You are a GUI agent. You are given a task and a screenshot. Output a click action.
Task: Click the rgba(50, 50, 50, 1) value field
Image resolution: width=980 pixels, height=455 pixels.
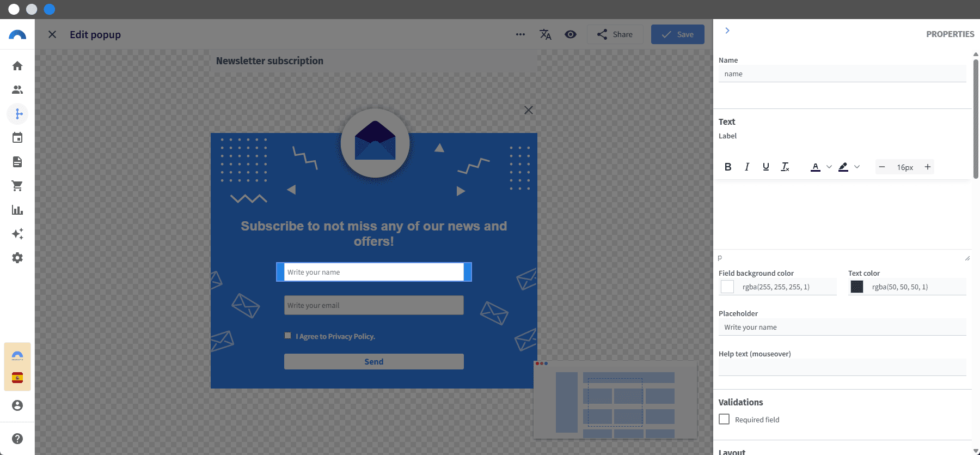pos(917,287)
